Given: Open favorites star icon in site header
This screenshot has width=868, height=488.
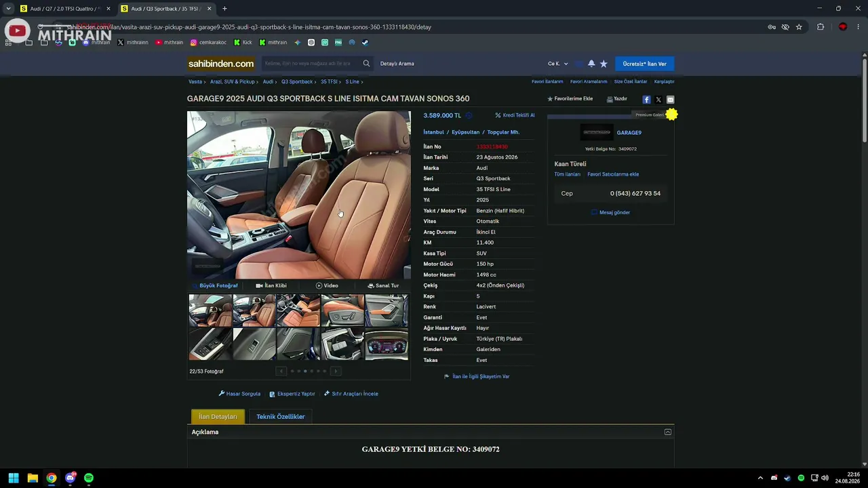Looking at the screenshot, I should [x=604, y=64].
